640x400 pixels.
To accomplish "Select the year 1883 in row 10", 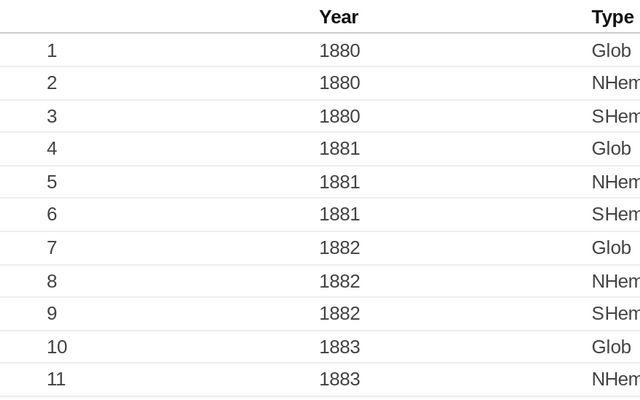I will (x=339, y=347).
